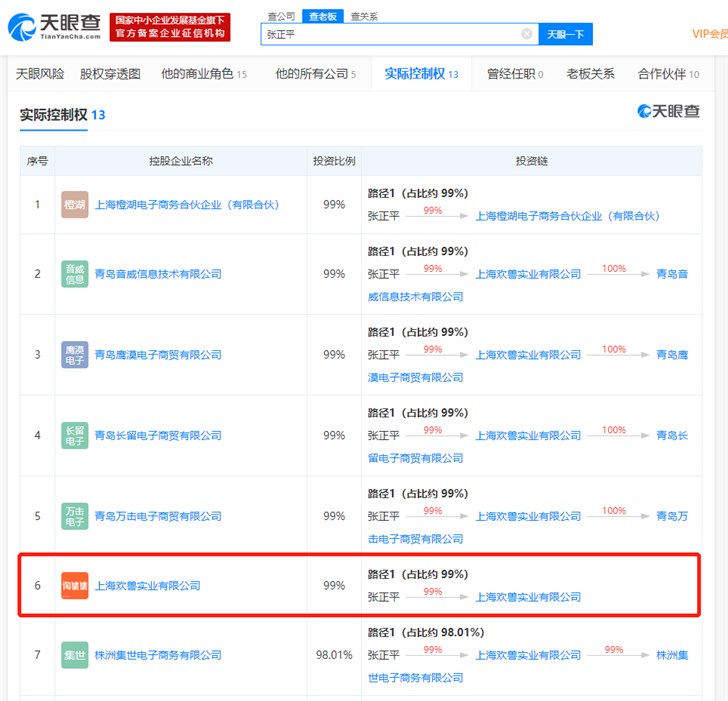Select the 长留电子 company logo icon
This screenshot has height=701, width=728.
click(x=75, y=435)
